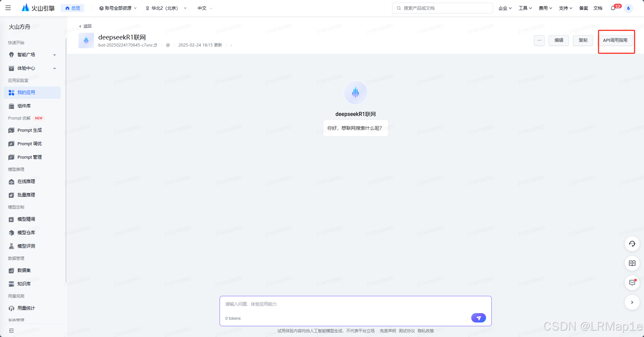644x337 pixels.
Task: Open the 总览 overview tab
Action: click(72, 8)
